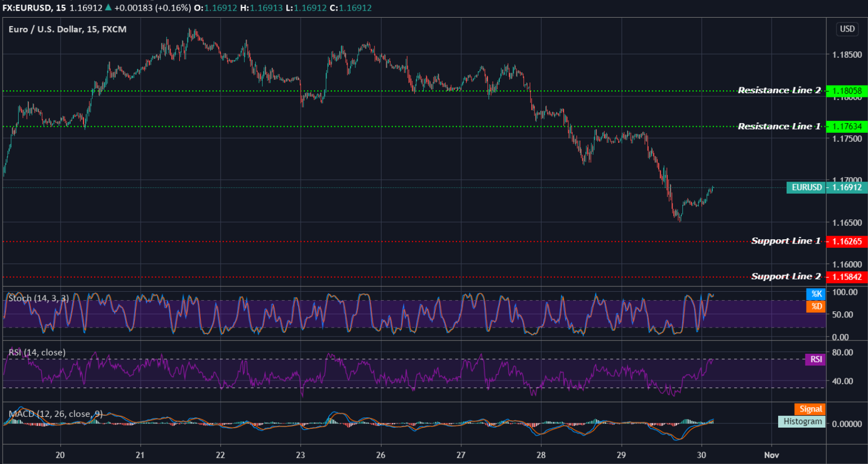Click the 1.18500 price axis label
The image size is (868, 464).
pos(847,55)
